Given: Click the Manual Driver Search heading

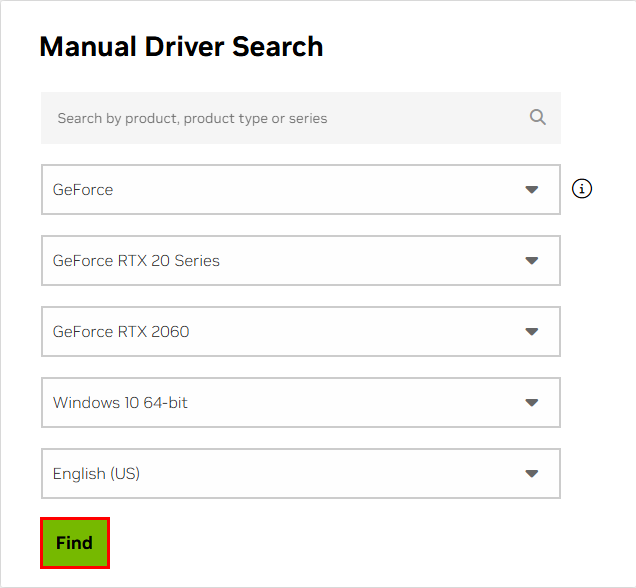Looking at the screenshot, I should click(x=181, y=46).
